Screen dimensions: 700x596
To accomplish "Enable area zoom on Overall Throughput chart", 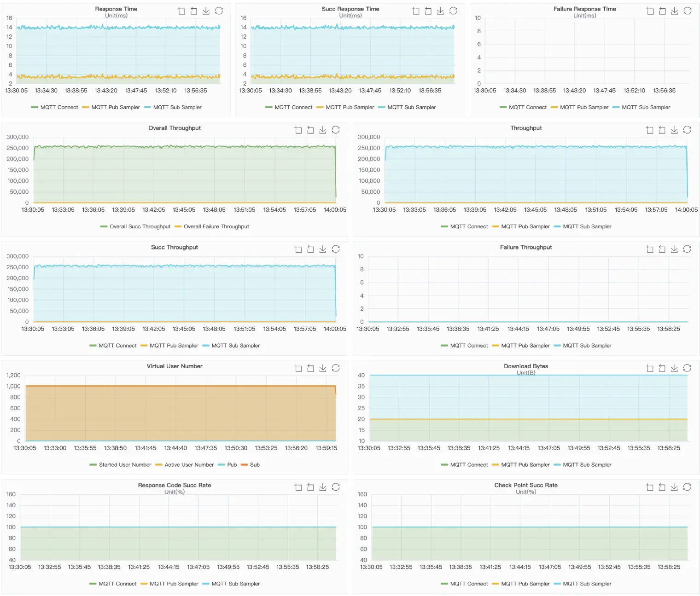I will (298, 130).
